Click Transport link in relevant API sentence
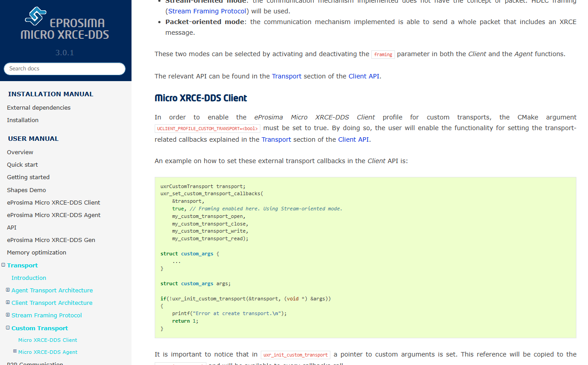Viewport: 588px width, 365px height. click(x=287, y=76)
